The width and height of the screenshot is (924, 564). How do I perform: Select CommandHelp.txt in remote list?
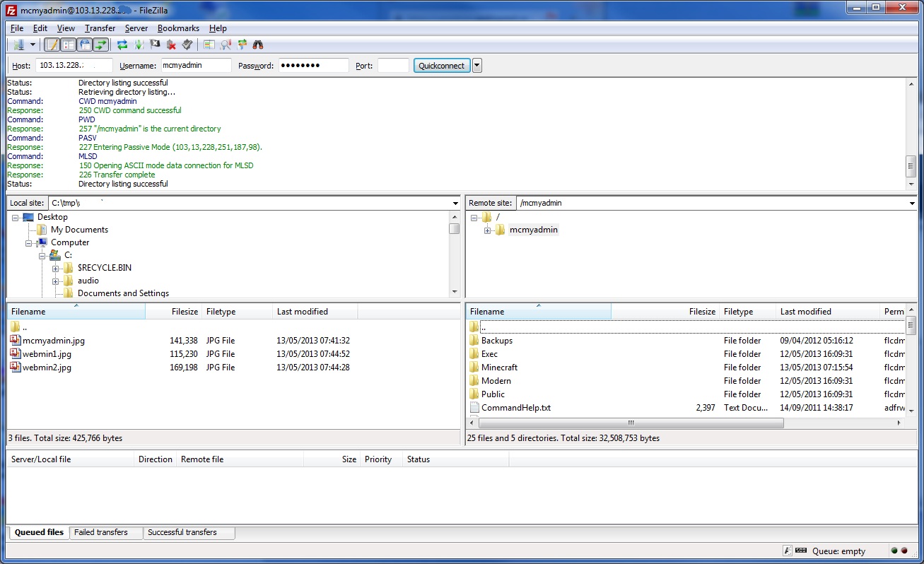coord(516,408)
